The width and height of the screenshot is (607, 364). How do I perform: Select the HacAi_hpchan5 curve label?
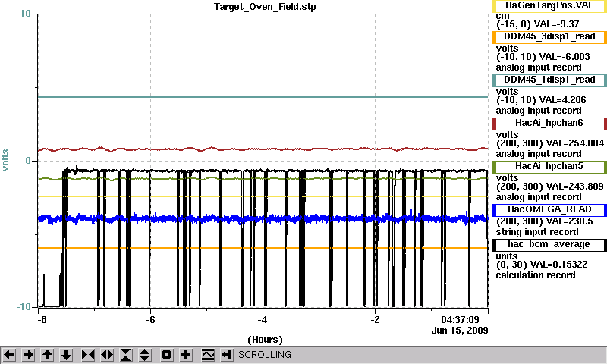pyautogui.click(x=549, y=167)
